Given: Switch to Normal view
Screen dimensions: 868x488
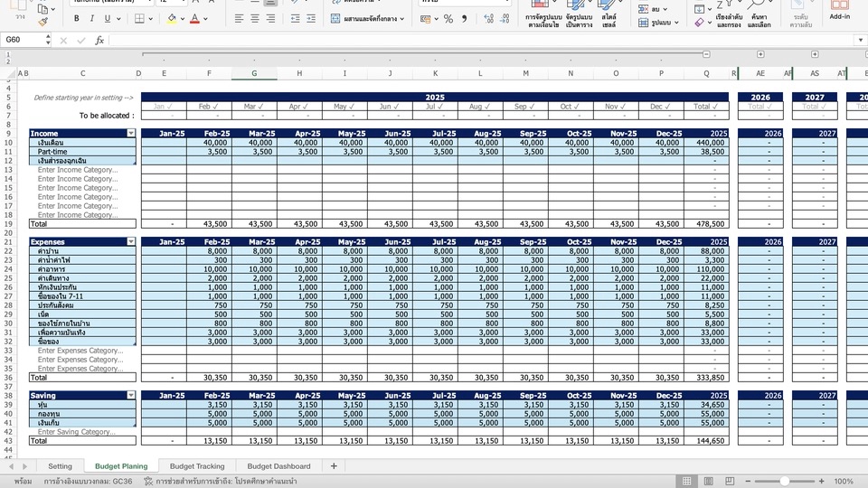Looking at the screenshot, I should click(x=686, y=482).
